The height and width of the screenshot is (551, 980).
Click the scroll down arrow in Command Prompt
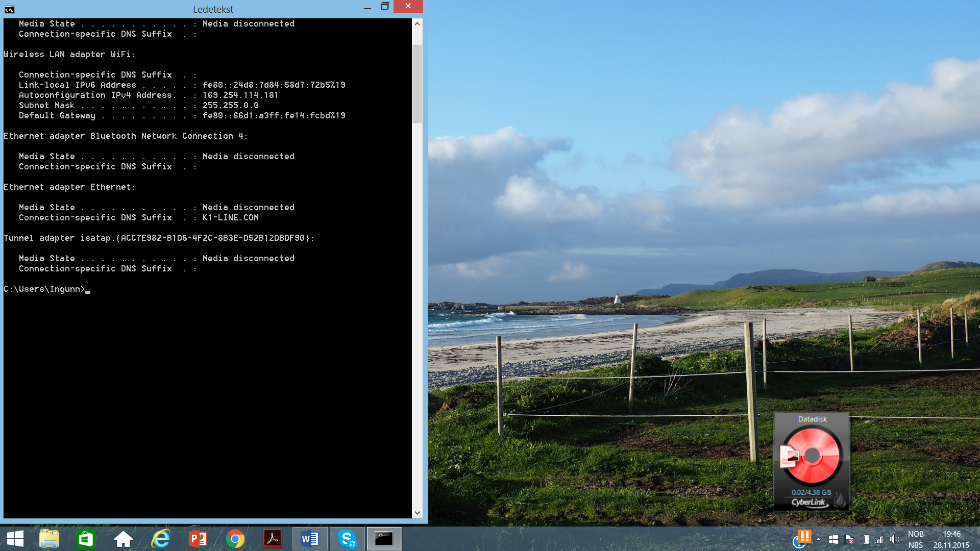418,513
